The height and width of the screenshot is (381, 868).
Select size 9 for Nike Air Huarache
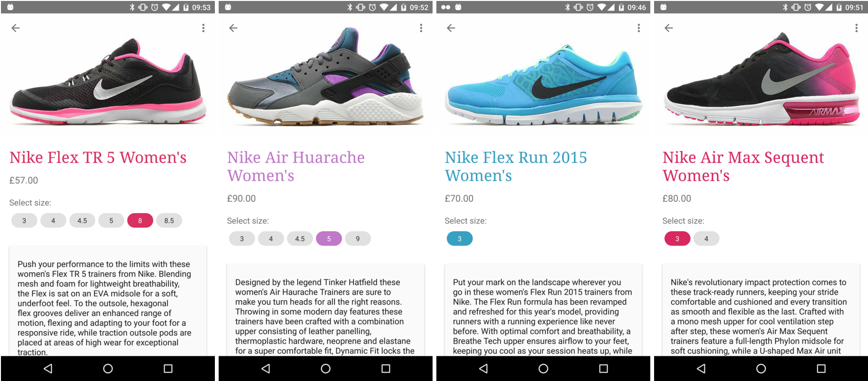[358, 238]
